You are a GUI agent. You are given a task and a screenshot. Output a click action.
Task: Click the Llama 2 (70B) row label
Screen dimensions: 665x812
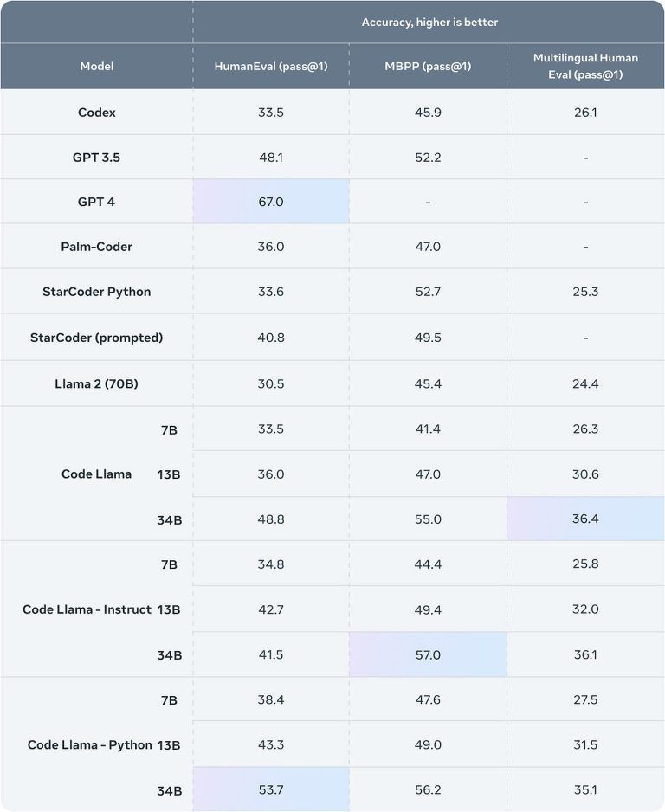(97, 383)
